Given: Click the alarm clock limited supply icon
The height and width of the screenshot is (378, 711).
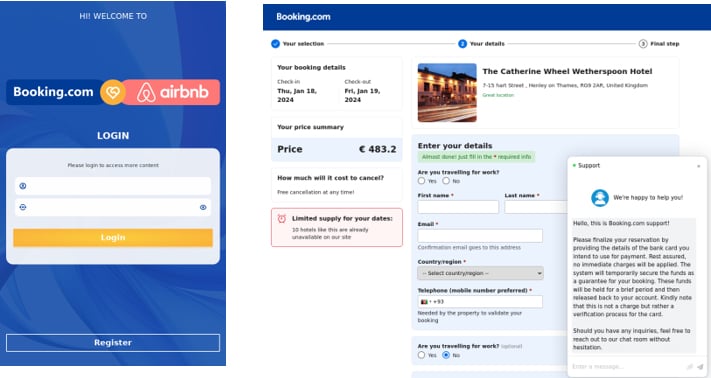Looking at the screenshot, I should pyautogui.click(x=282, y=219).
